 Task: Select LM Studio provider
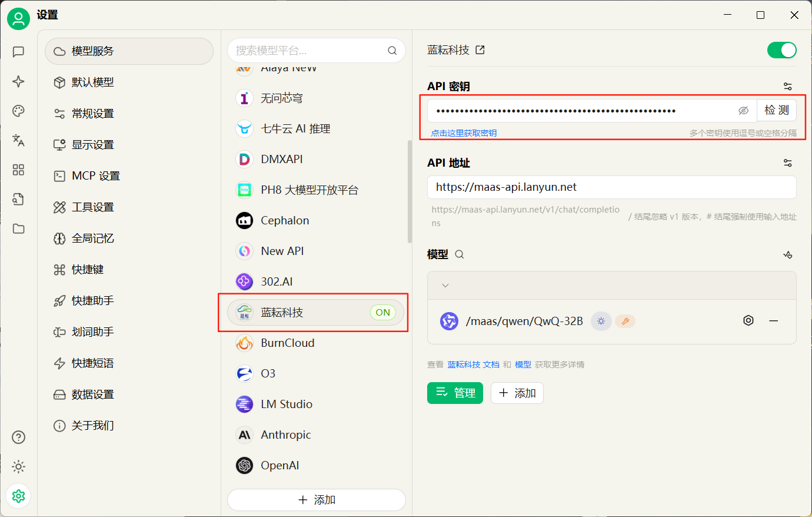(317, 405)
